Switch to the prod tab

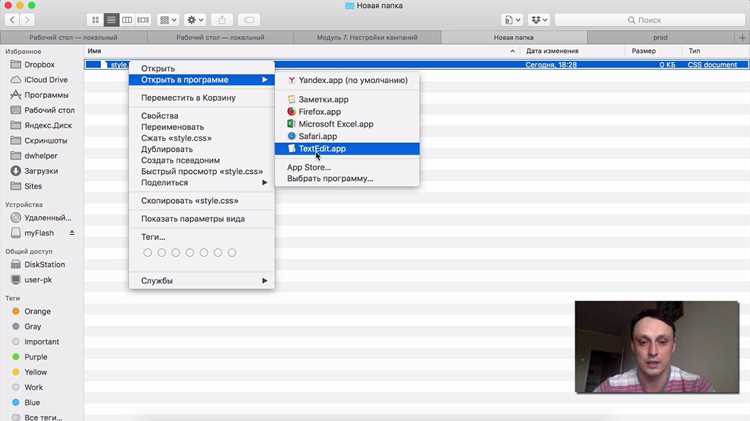click(x=660, y=37)
